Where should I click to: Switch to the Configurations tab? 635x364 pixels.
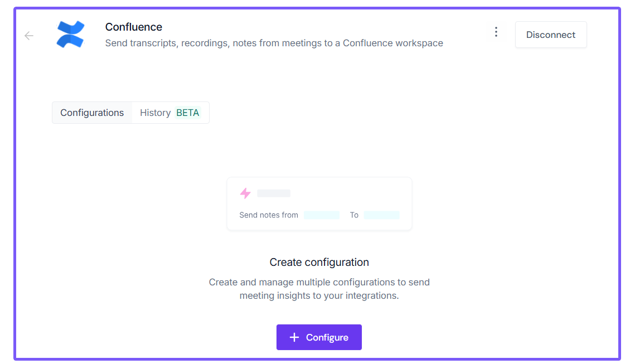(92, 113)
